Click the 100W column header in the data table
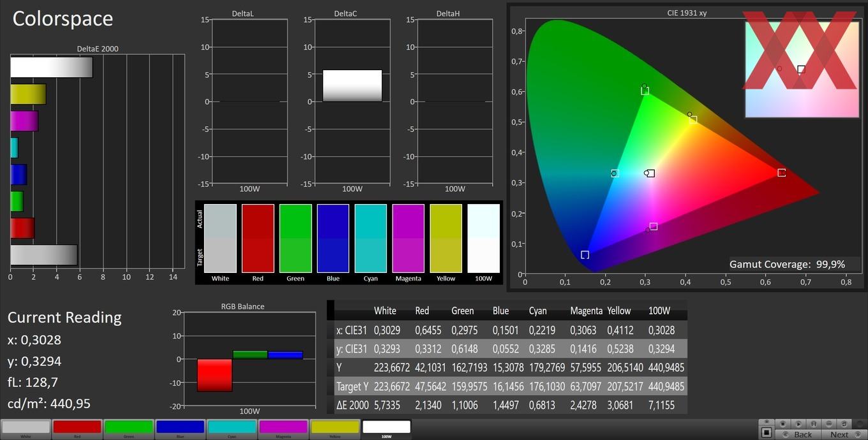The width and height of the screenshot is (868, 440). (x=659, y=311)
